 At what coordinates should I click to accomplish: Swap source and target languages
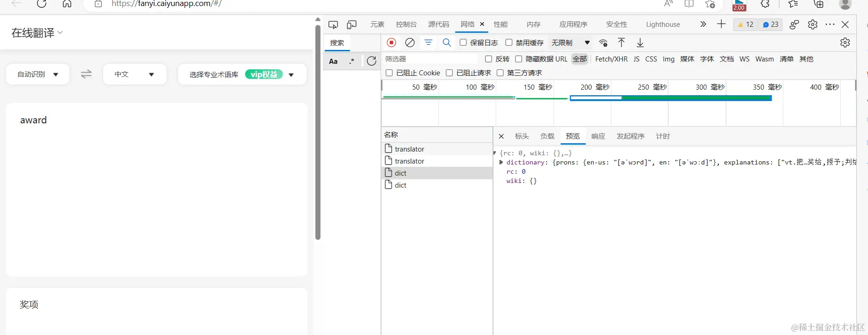pos(86,74)
